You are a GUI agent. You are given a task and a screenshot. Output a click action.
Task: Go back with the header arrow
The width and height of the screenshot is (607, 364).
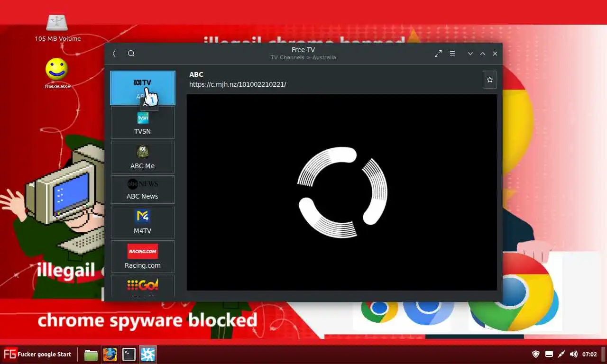[114, 54]
